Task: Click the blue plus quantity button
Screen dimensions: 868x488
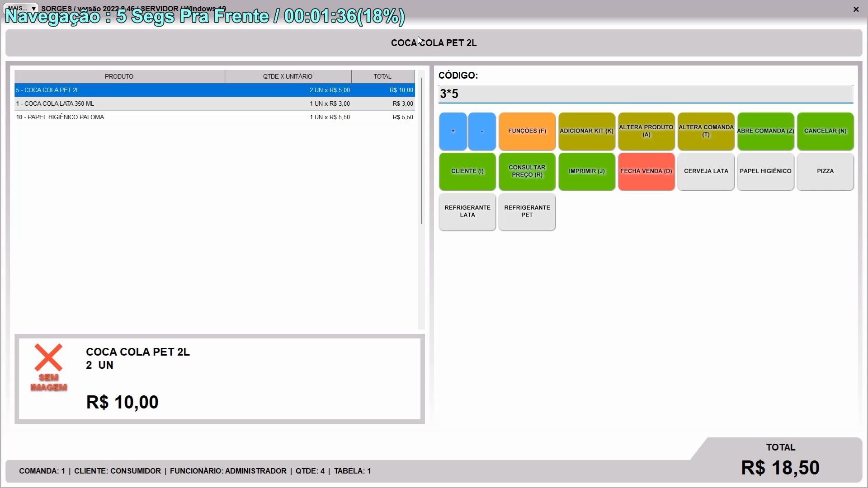Action: pyautogui.click(x=453, y=131)
